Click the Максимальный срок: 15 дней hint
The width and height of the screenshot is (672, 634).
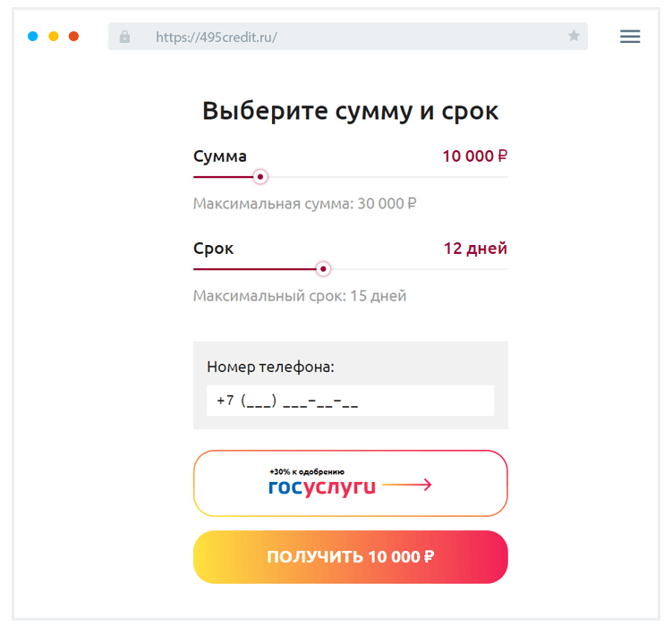coord(300,296)
